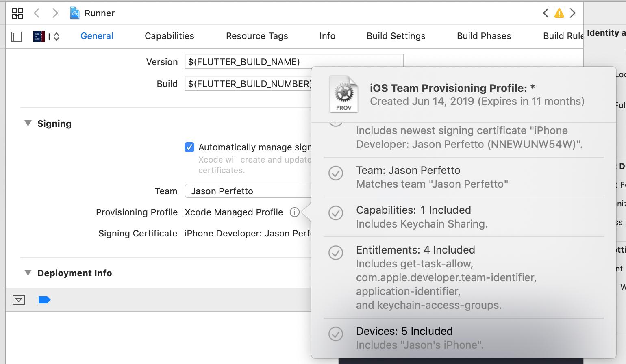Open the related items grid menu

(17, 13)
